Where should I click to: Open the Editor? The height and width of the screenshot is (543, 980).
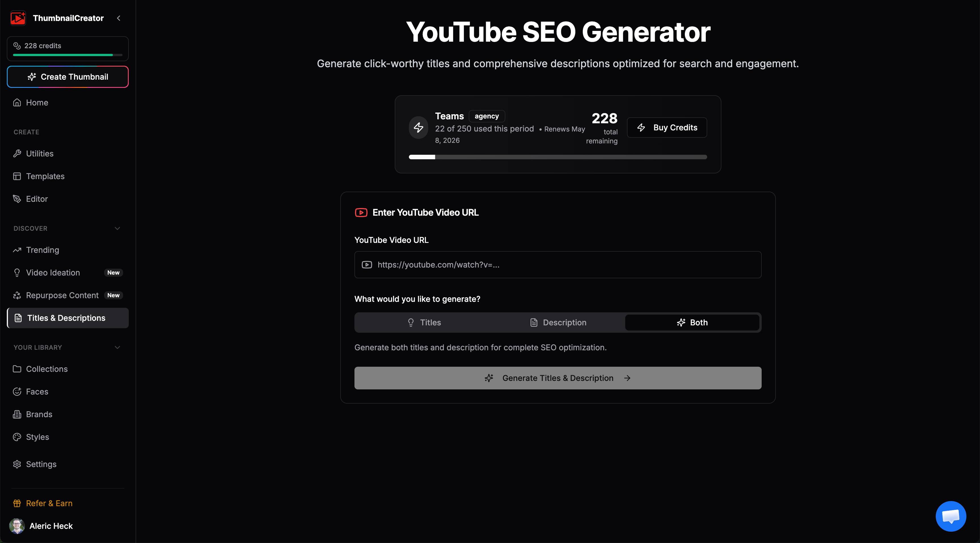(68, 199)
